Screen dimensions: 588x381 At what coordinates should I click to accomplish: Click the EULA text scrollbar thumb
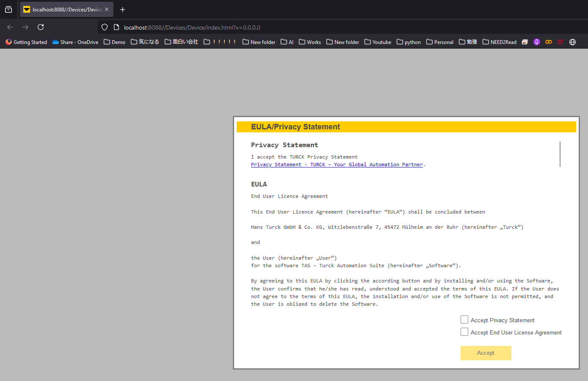[560, 154]
